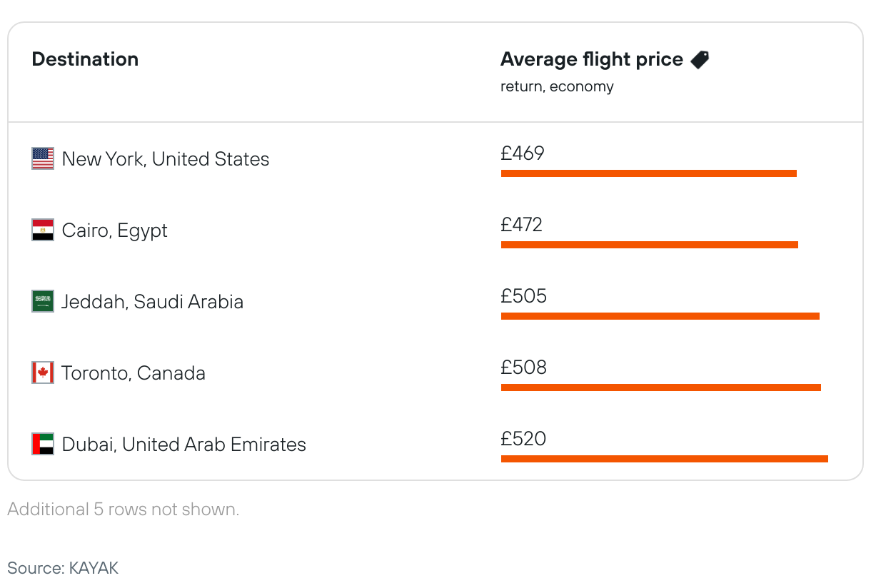The image size is (871, 588).
Task: Select the Toronto, Canada destination
Action: pyautogui.click(x=134, y=373)
